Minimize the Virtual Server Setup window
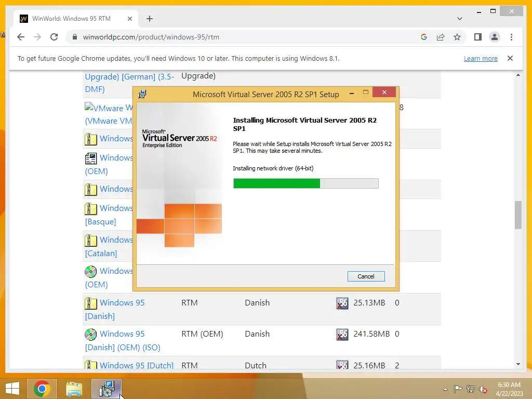The width and height of the screenshot is (532, 399). coord(352,92)
